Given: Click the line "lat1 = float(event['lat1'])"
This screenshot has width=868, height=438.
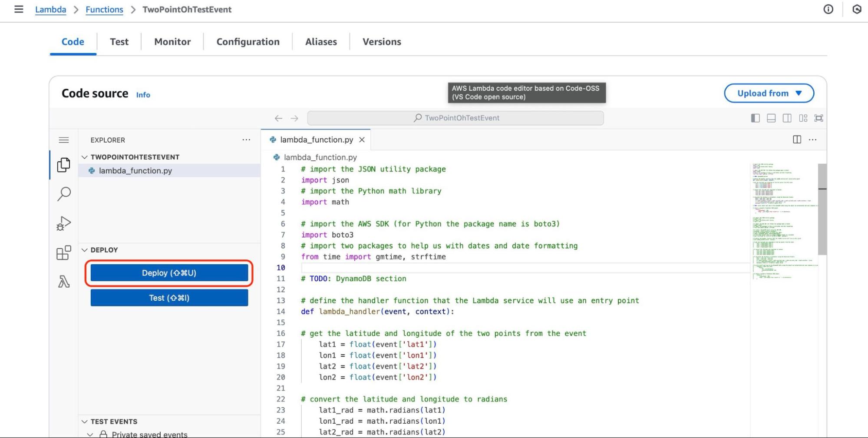Looking at the screenshot, I should coord(378,345).
